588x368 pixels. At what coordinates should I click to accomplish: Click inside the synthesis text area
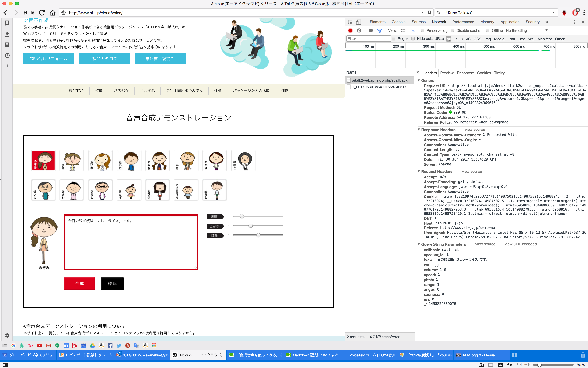[x=131, y=242]
